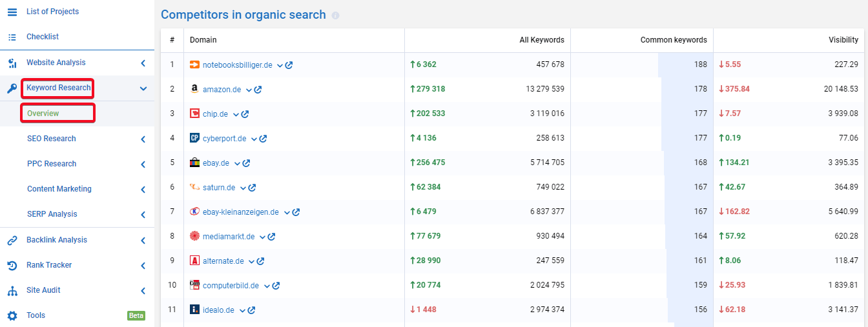This screenshot has height=327, width=868.
Task: Click the ebay.de favicon
Action: tap(194, 163)
